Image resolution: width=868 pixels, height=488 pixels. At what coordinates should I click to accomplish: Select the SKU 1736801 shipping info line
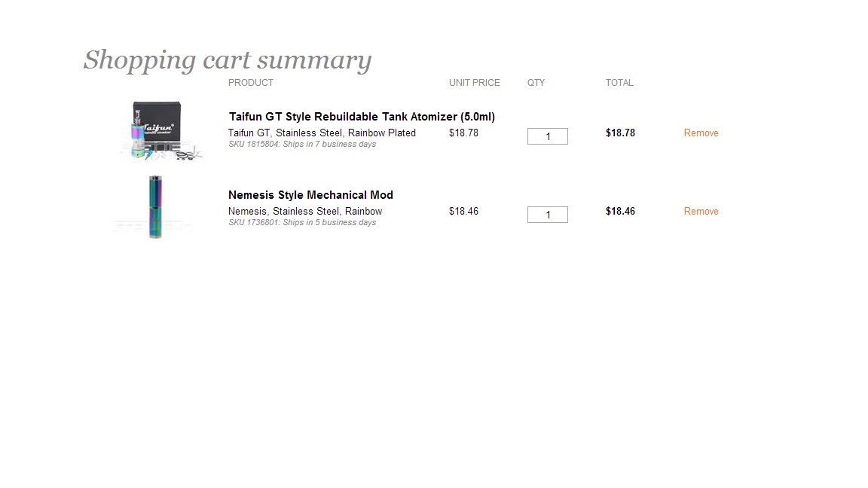click(x=302, y=222)
